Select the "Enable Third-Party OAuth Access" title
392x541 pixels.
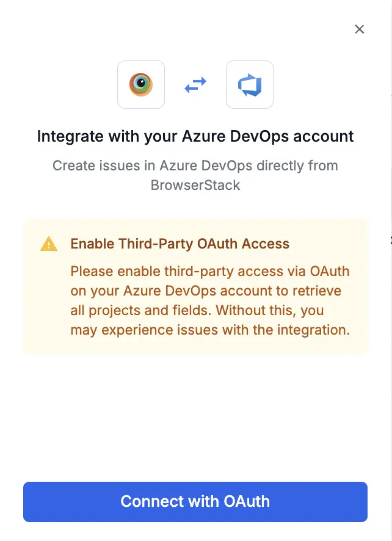[180, 244]
